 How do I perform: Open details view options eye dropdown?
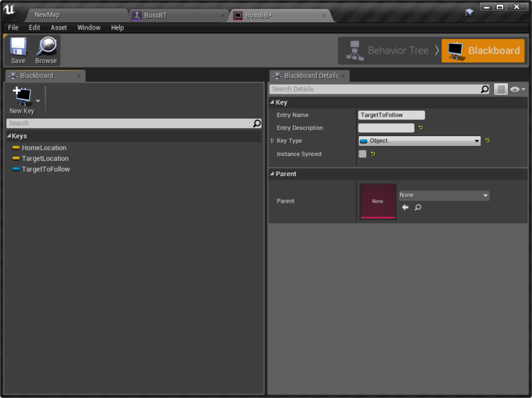click(518, 89)
